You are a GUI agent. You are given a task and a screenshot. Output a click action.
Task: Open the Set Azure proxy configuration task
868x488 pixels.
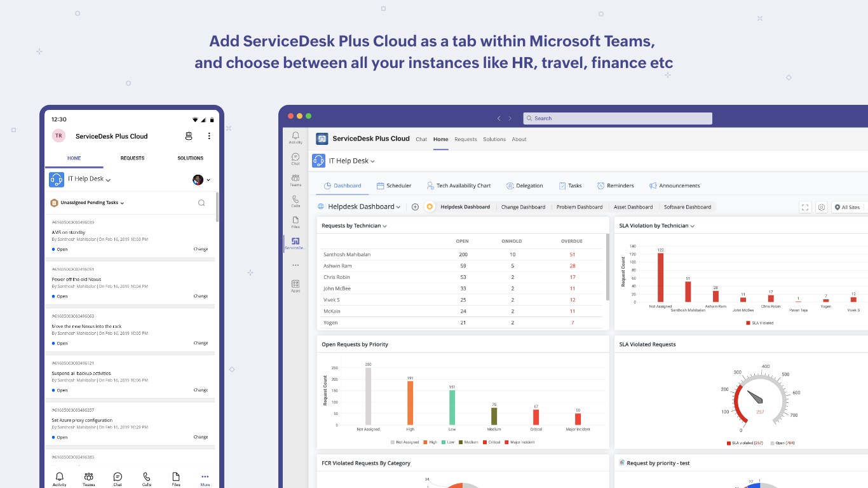(x=130, y=424)
